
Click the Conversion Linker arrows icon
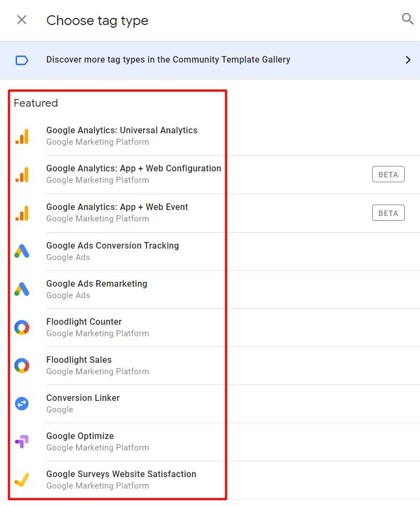[x=22, y=404]
